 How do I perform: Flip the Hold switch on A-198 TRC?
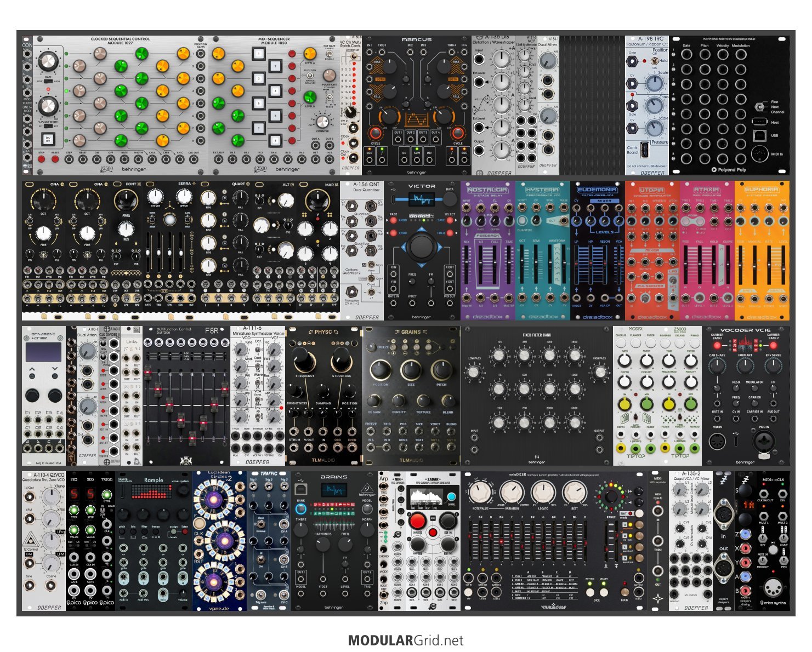(654, 60)
